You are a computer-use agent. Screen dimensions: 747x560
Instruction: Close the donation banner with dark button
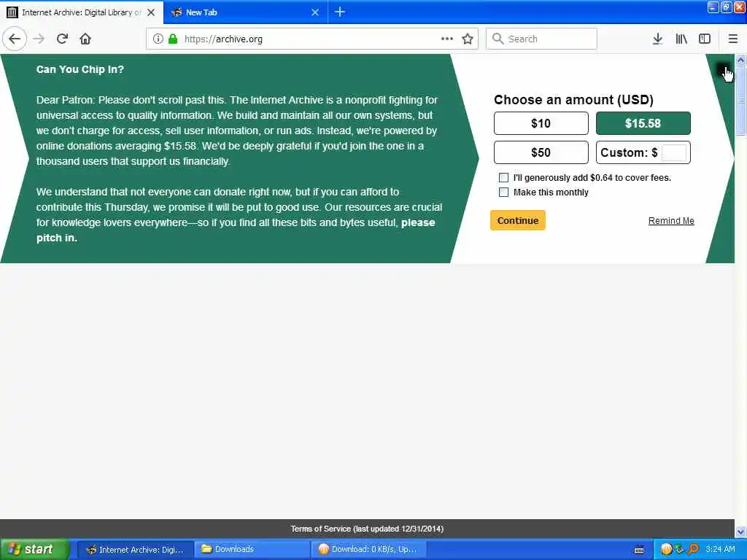[723, 70]
